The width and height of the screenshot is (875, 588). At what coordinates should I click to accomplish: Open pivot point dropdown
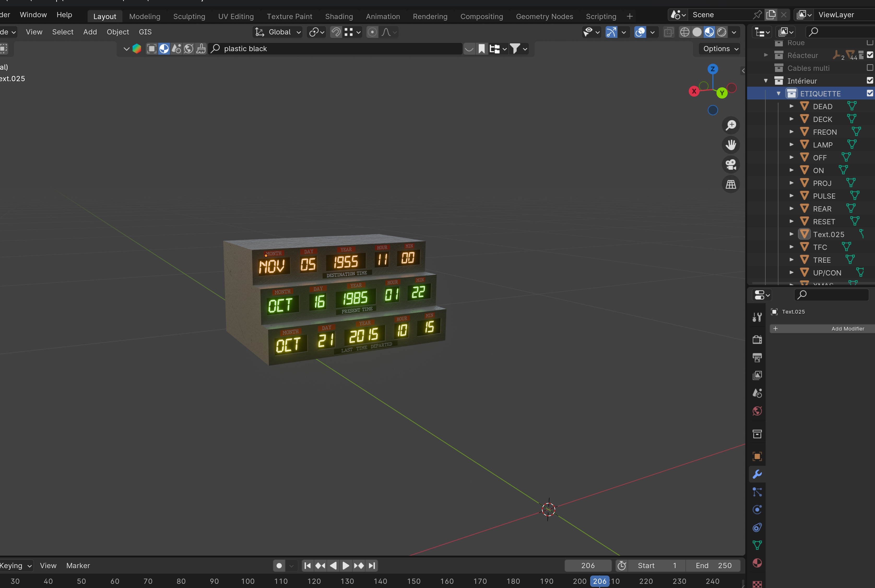(x=316, y=32)
